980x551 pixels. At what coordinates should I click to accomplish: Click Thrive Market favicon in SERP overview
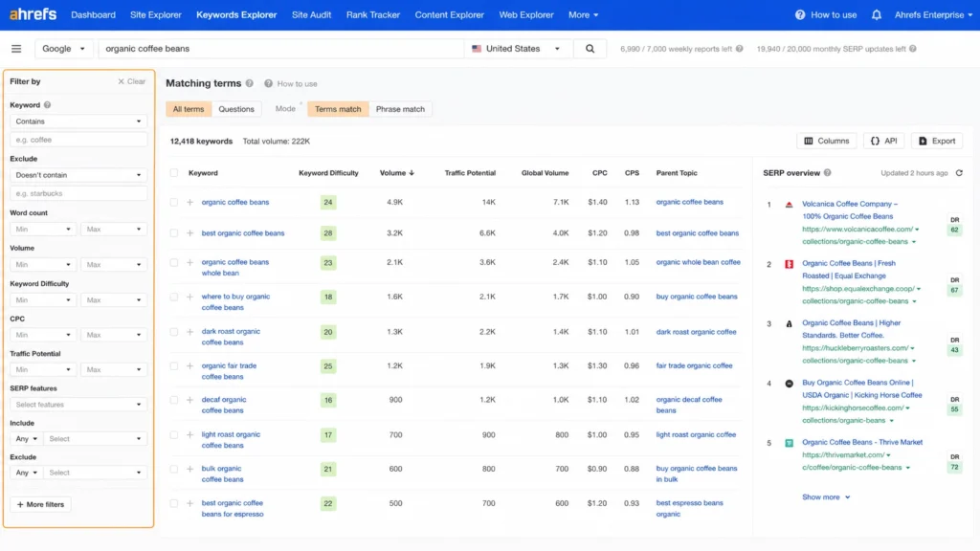[x=789, y=443]
